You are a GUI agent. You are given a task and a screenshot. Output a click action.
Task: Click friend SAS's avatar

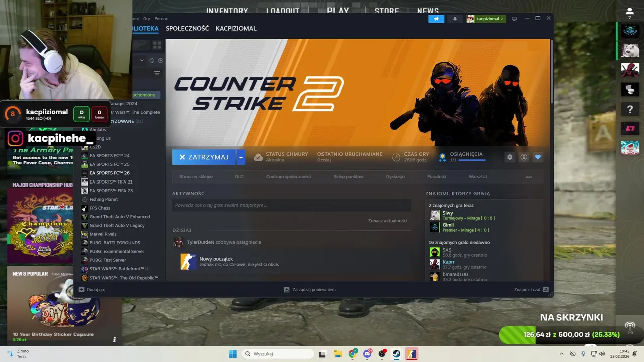435,252
